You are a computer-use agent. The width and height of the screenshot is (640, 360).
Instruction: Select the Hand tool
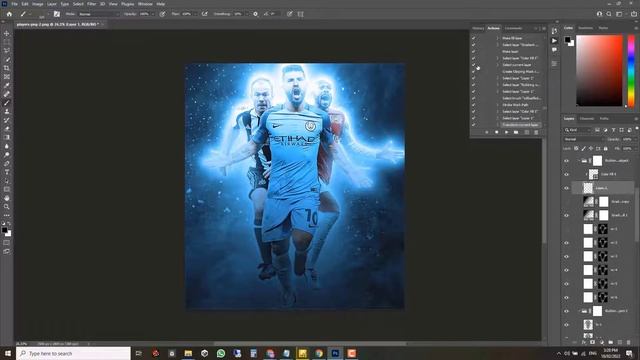7,198
